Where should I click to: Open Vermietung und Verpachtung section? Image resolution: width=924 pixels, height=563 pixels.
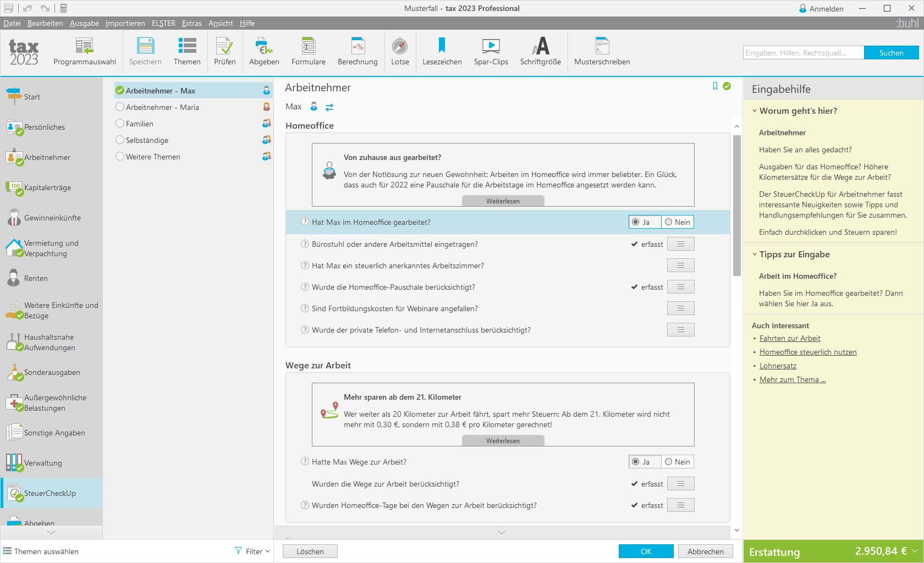point(52,248)
